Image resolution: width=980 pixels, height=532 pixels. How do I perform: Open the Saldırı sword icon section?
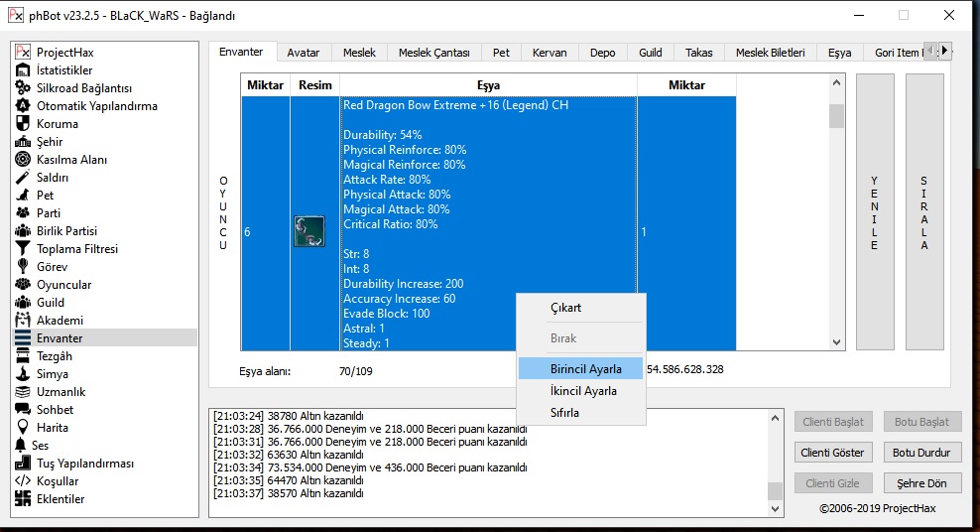23,178
